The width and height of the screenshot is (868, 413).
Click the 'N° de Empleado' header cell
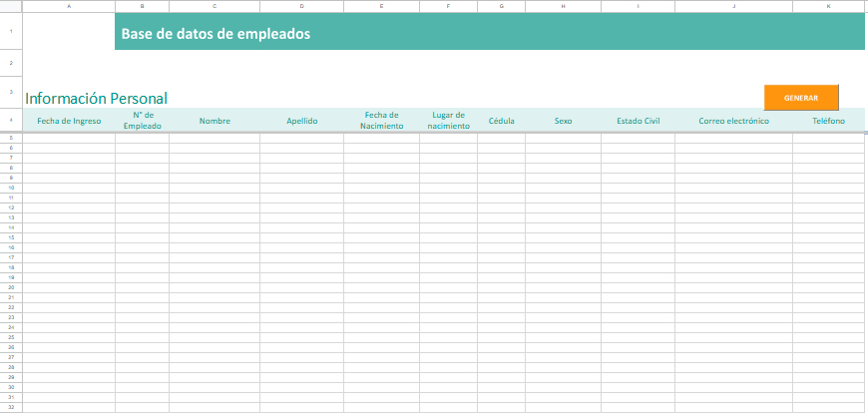[143, 121]
